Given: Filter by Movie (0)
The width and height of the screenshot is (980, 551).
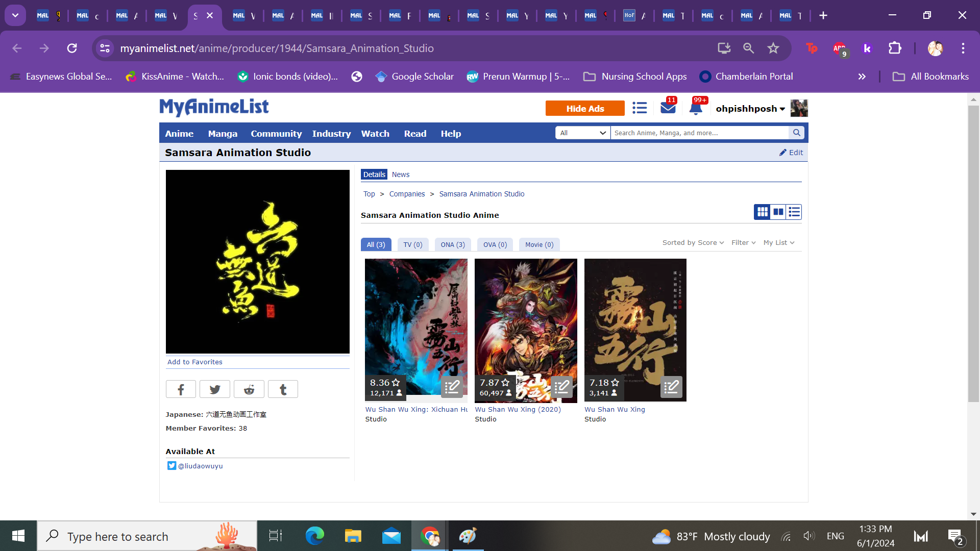Looking at the screenshot, I should click(x=540, y=245).
